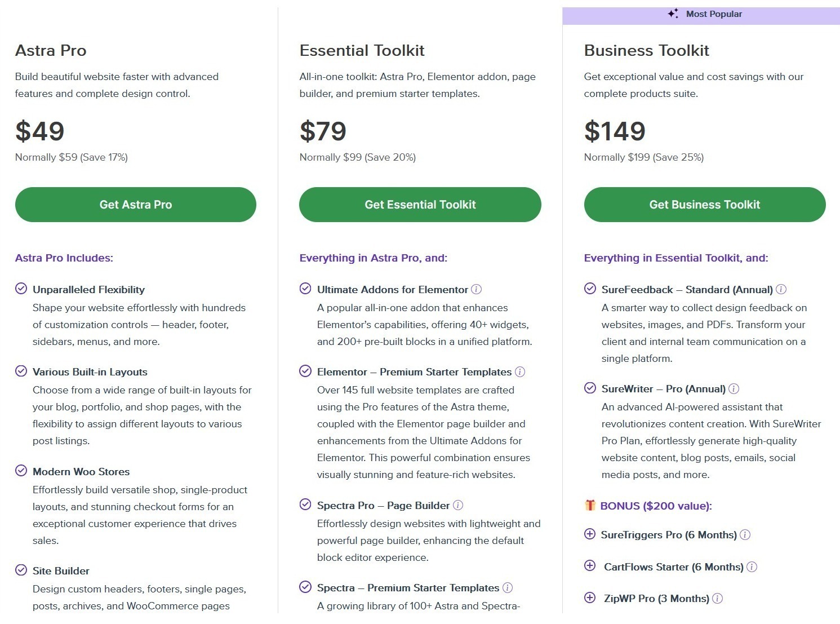Show info for Spectra Premium Starter Templates
This screenshot has width=840, height=624.
pos(508,588)
